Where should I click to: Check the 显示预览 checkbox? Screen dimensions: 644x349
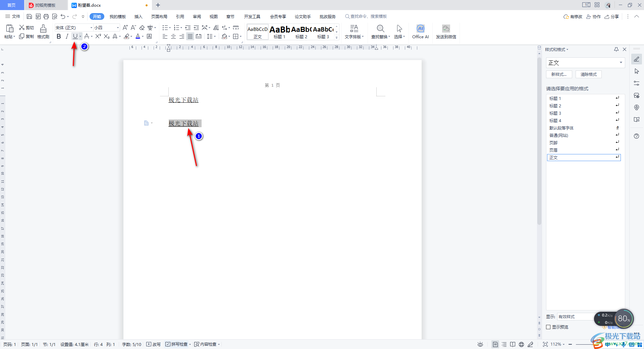(548, 327)
